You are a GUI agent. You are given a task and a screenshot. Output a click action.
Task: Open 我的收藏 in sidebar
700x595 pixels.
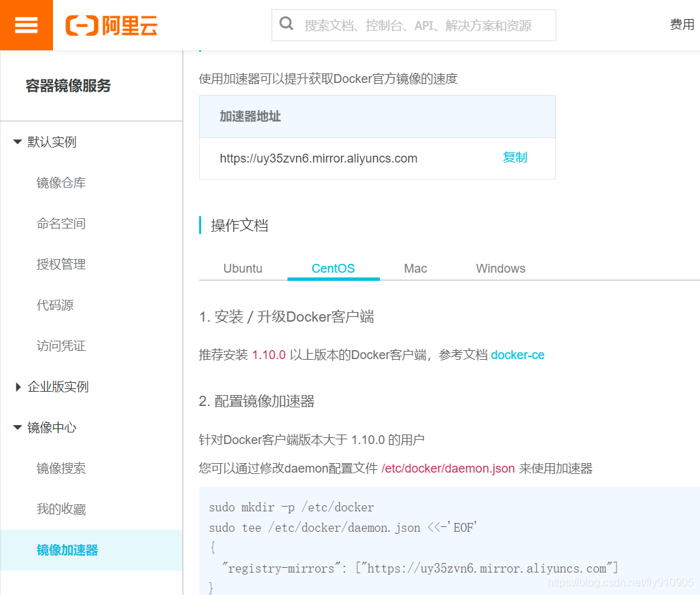pyautogui.click(x=61, y=509)
